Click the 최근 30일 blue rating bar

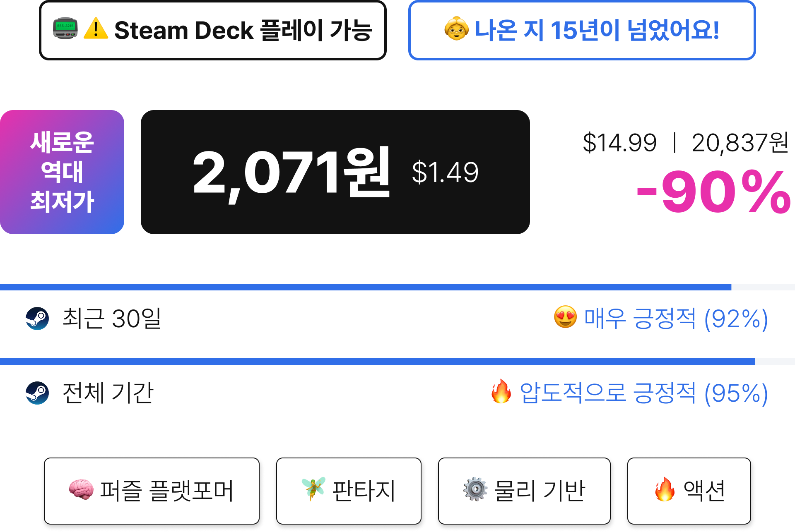point(366,287)
